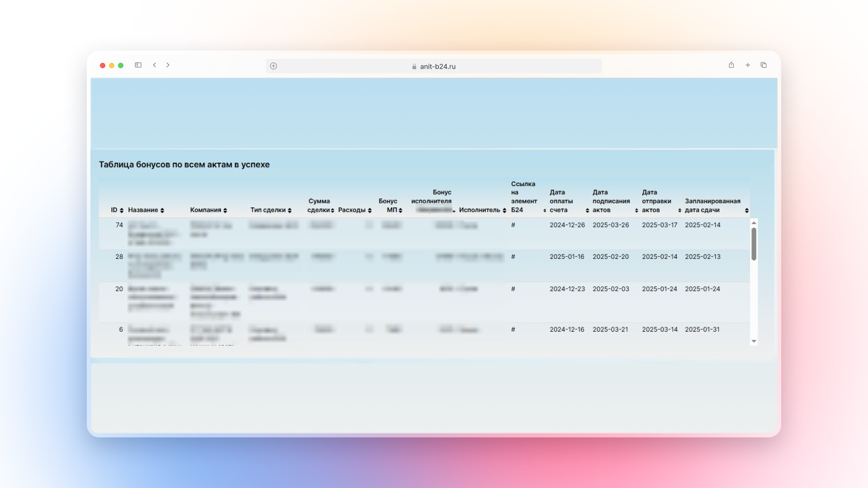Toggle the Safari sidebar icon

click(x=138, y=65)
